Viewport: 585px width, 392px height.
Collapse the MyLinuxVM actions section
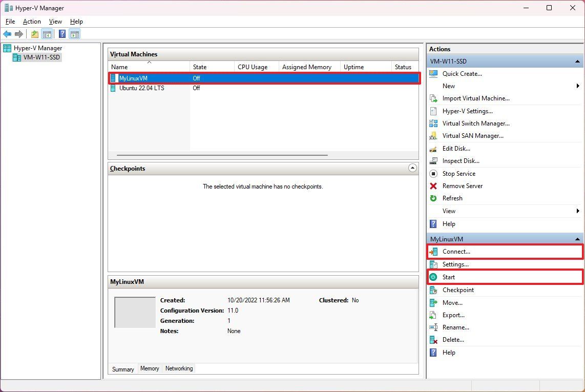577,239
